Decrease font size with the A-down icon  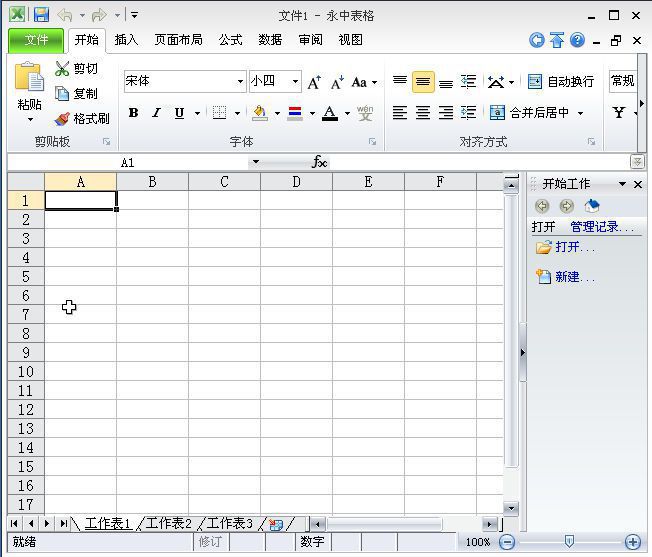click(337, 82)
